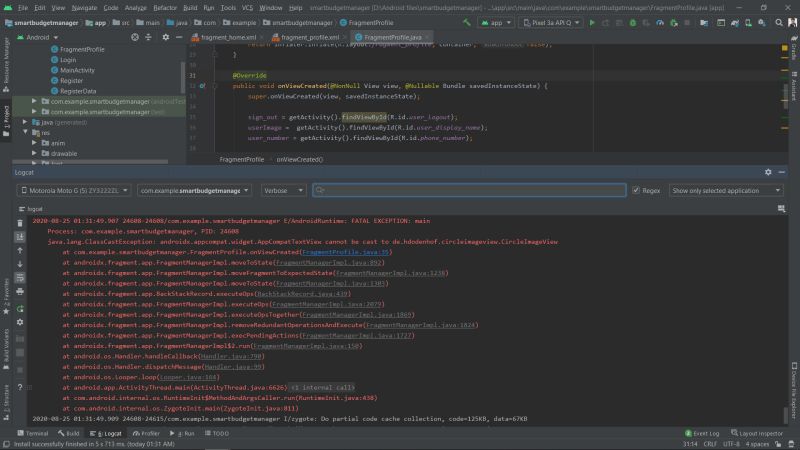
Task: Click the Stop process square icon
Action: pos(687,23)
